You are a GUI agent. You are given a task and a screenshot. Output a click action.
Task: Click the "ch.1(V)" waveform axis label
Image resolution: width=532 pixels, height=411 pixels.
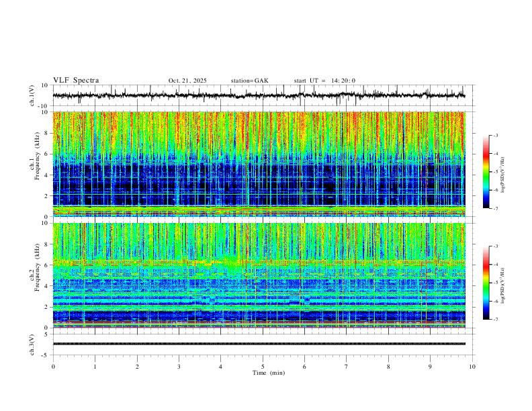32,95
